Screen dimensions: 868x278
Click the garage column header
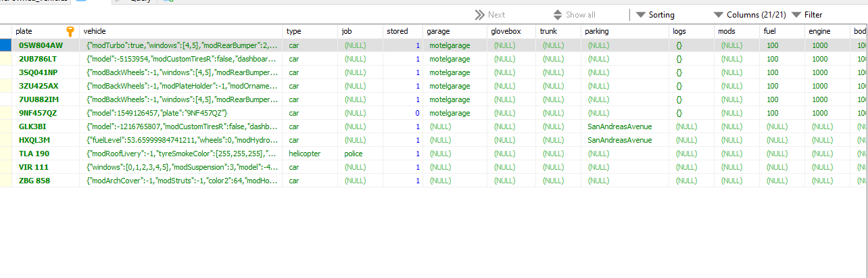456,31
